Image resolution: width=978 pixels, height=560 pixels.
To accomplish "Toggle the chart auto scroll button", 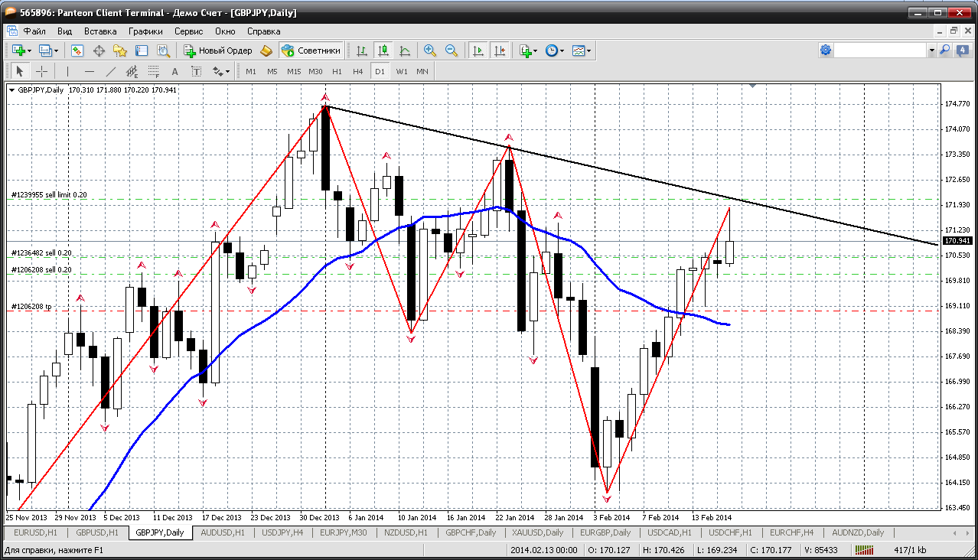I will click(478, 50).
